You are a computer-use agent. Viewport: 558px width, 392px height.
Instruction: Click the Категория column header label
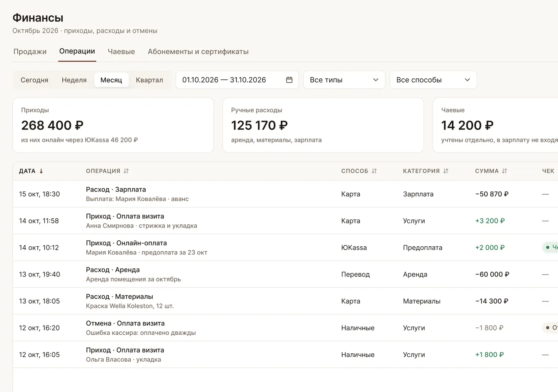(421, 171)
